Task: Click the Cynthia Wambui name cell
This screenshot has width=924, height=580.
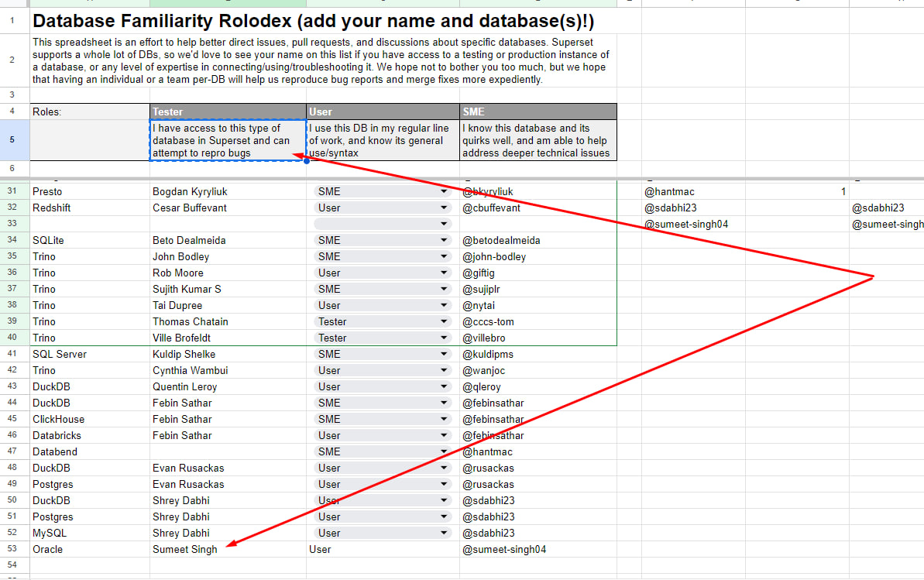Action: 228,370
